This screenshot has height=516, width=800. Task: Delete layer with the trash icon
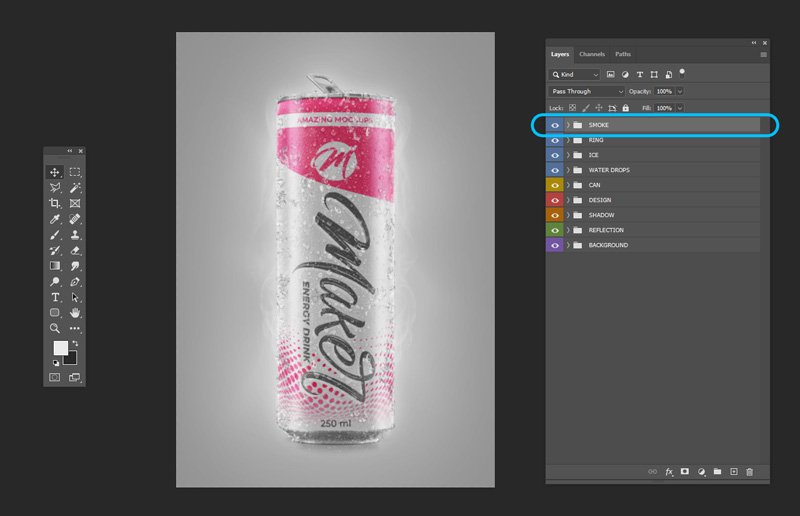point(749,472)
